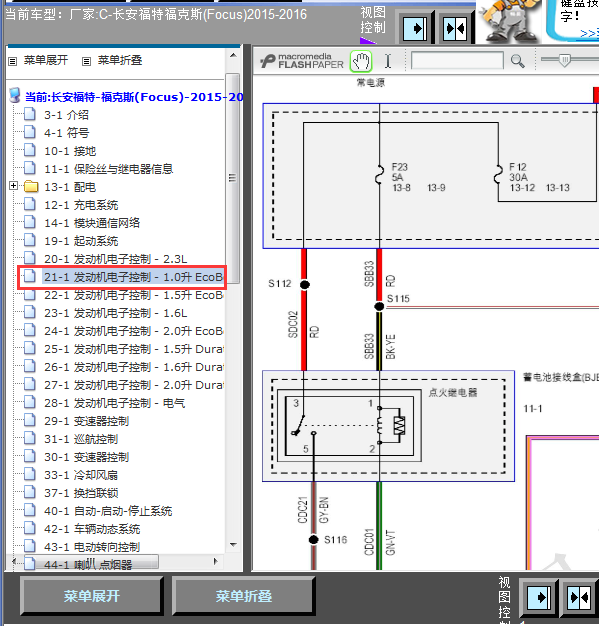Select the FlashPaper hand pan tool

point(361,61)
